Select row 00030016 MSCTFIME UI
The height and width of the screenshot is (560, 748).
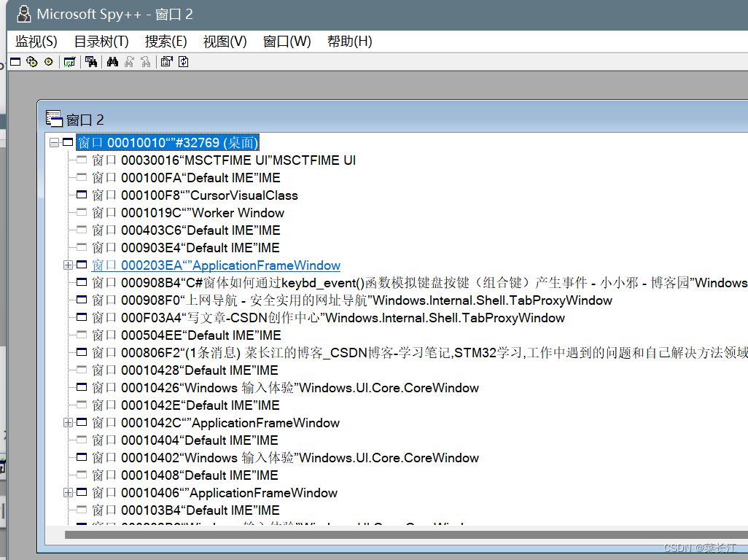pyautogui.click(x=224, y=160)
